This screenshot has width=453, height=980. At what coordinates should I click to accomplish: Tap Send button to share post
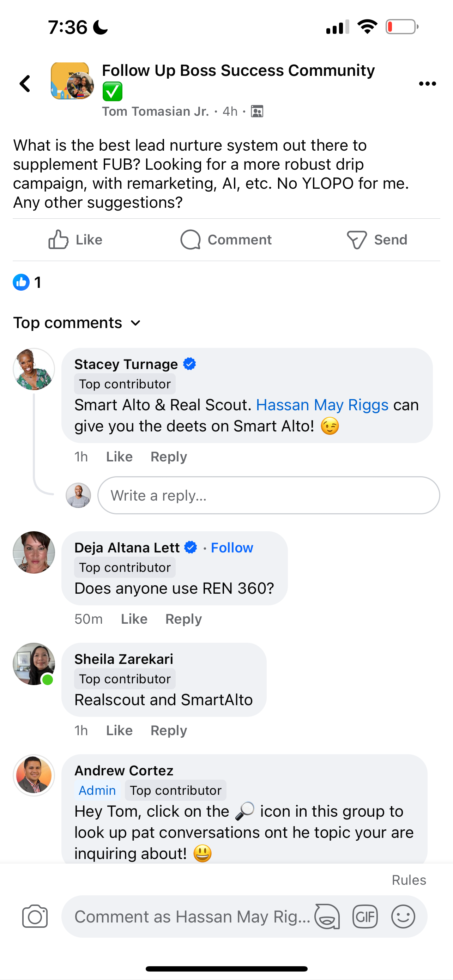pos(377,240)
